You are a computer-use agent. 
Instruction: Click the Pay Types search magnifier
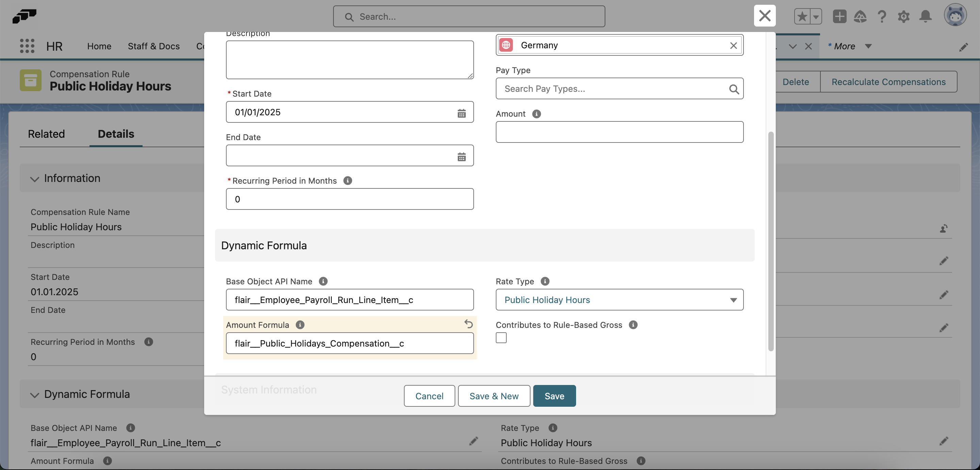(x=734, y=89)
